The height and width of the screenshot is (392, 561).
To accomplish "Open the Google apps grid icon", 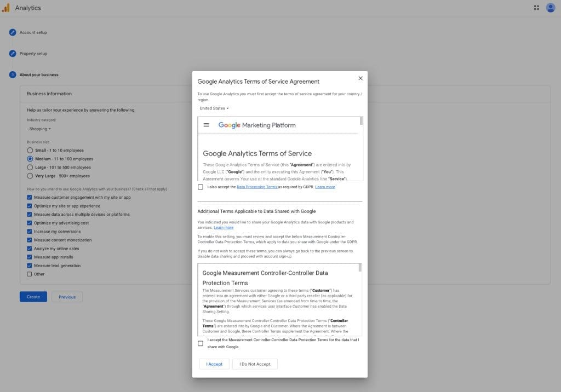I will 536,8.
